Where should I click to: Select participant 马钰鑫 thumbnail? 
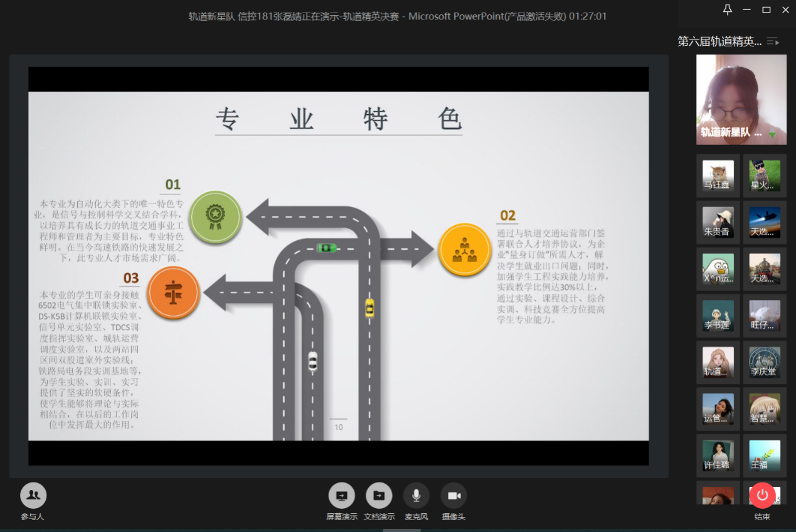(718, 176)
